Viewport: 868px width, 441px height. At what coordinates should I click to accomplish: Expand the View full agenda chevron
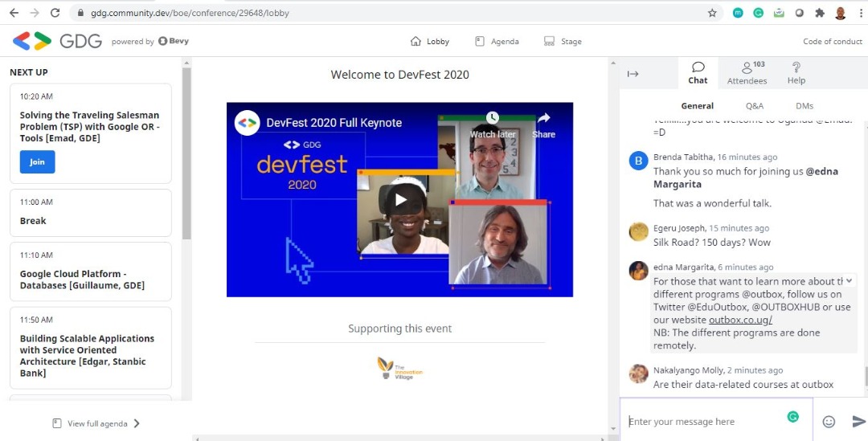click(137, 424)
